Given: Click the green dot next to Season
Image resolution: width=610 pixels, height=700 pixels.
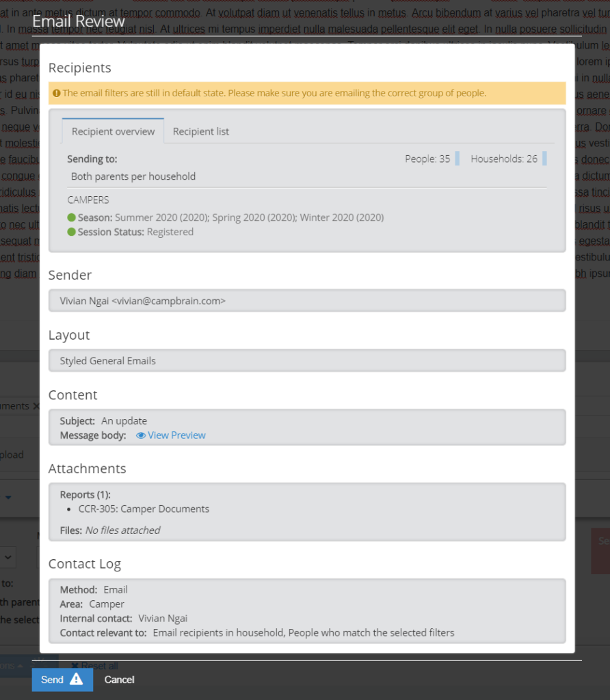Looking at the screenshot, I should (x=71, y=217).
